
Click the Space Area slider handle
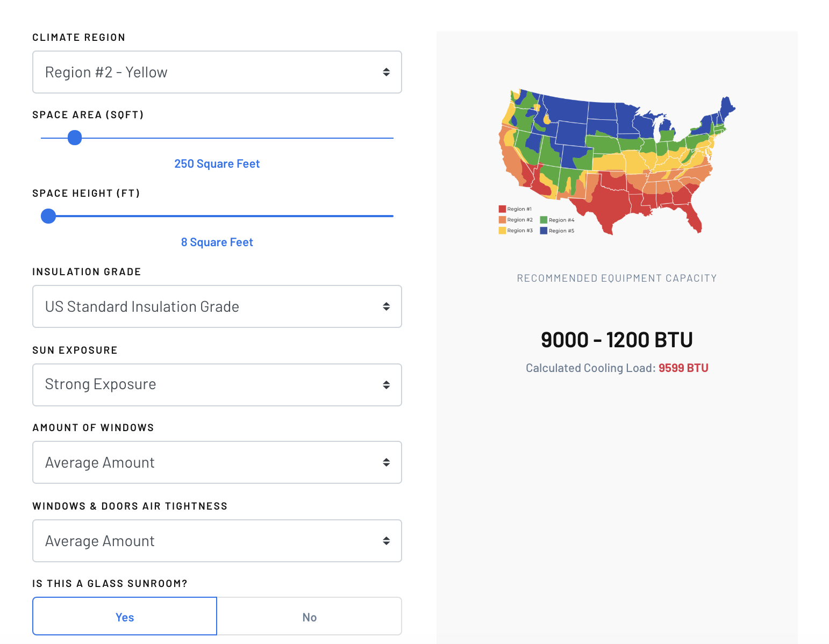(x=75, y=138)
